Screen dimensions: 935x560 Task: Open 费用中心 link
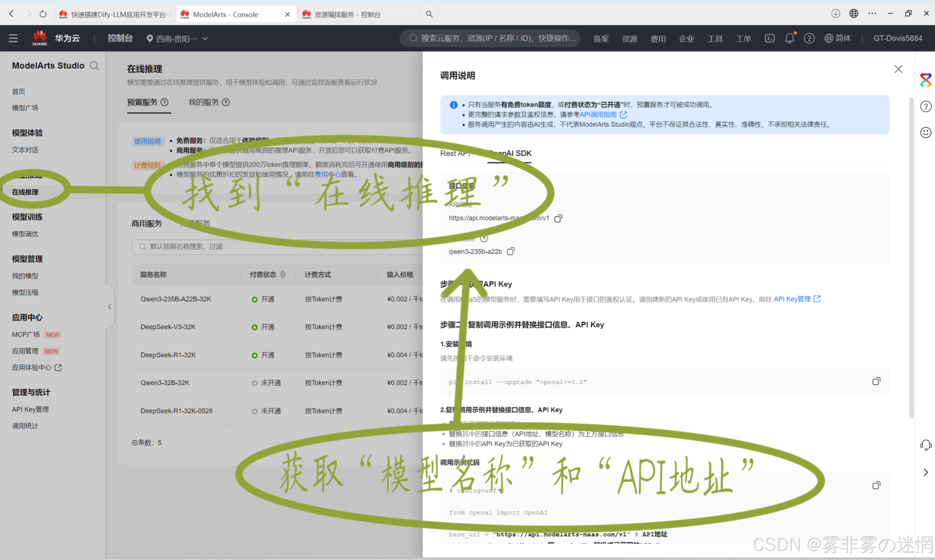328,174
